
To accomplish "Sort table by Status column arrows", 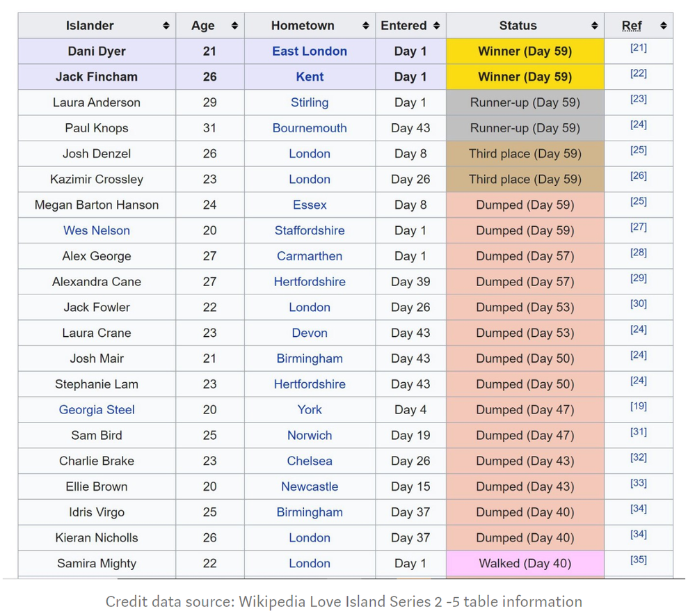I will (594, 26).
